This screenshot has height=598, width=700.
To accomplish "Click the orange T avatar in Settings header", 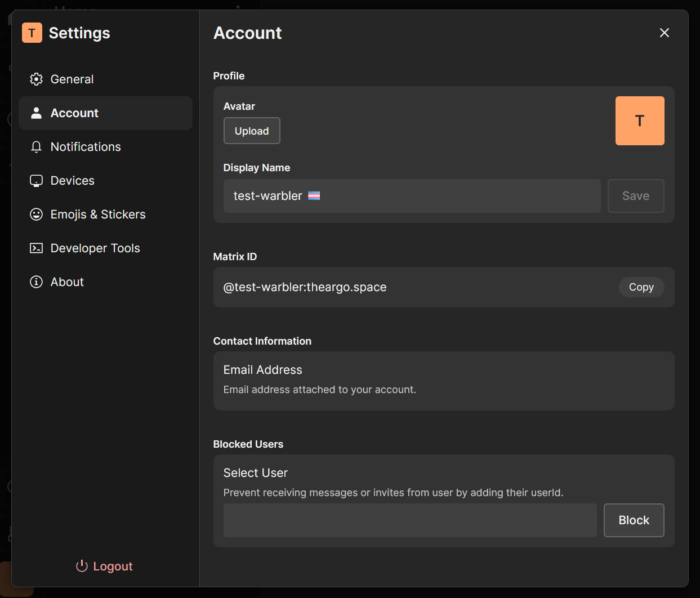I will pos(32,33).
